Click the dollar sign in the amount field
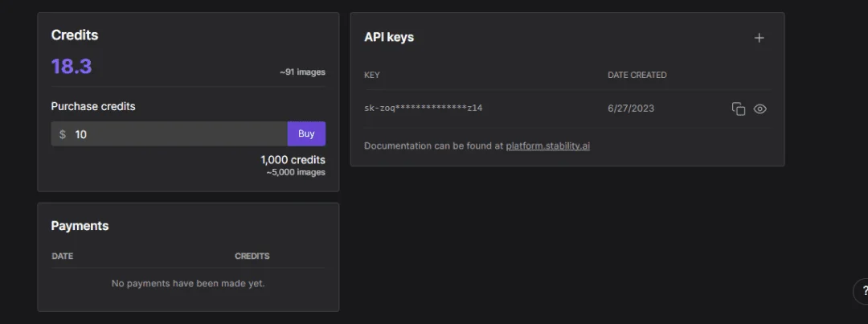The image size is (868, 324). (x=63, y=134)
